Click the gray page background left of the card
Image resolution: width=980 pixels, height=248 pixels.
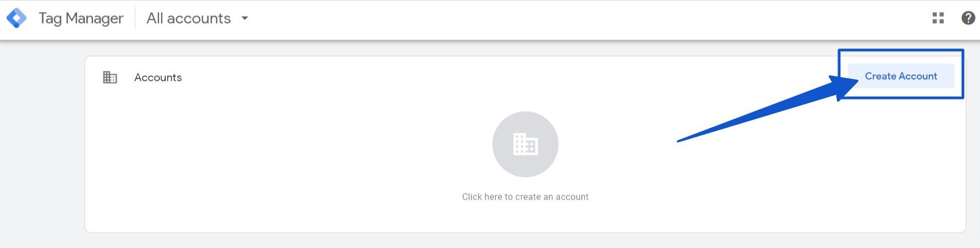click(x=42, y=144)
